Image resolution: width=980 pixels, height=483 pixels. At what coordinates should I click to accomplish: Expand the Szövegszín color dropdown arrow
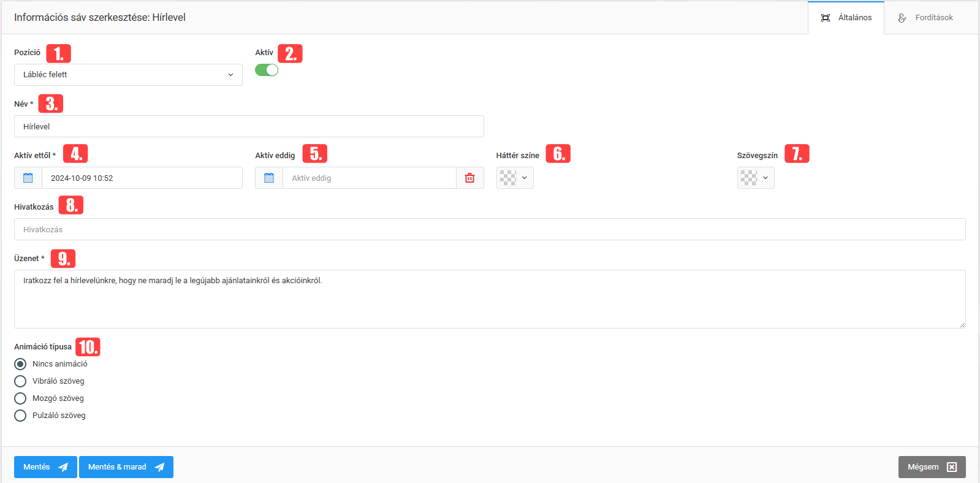point(765,178)
